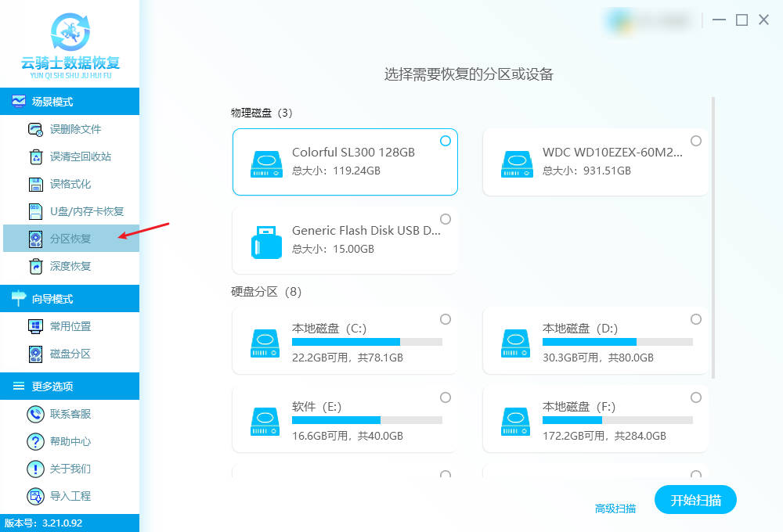Click the Colorful SL300 drive icon
Viewport: 783px width, 532px height.
tap(266, 164)
